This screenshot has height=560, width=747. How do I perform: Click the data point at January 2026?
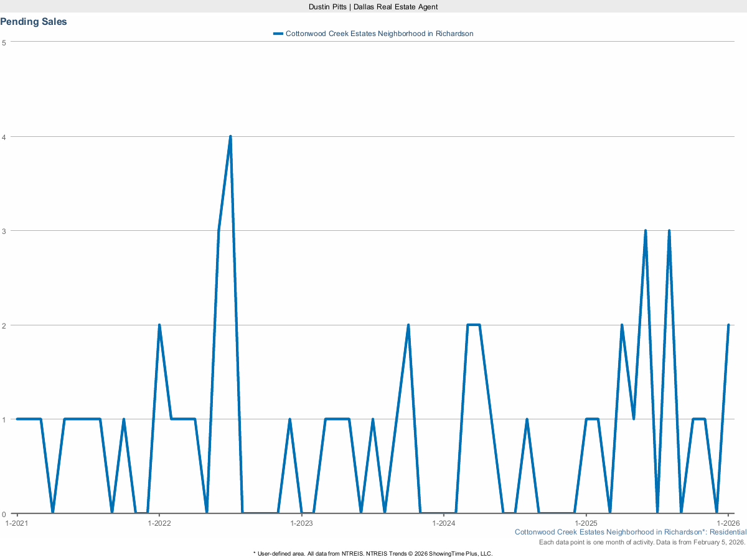pyautogui.click(x=728, y=324)
